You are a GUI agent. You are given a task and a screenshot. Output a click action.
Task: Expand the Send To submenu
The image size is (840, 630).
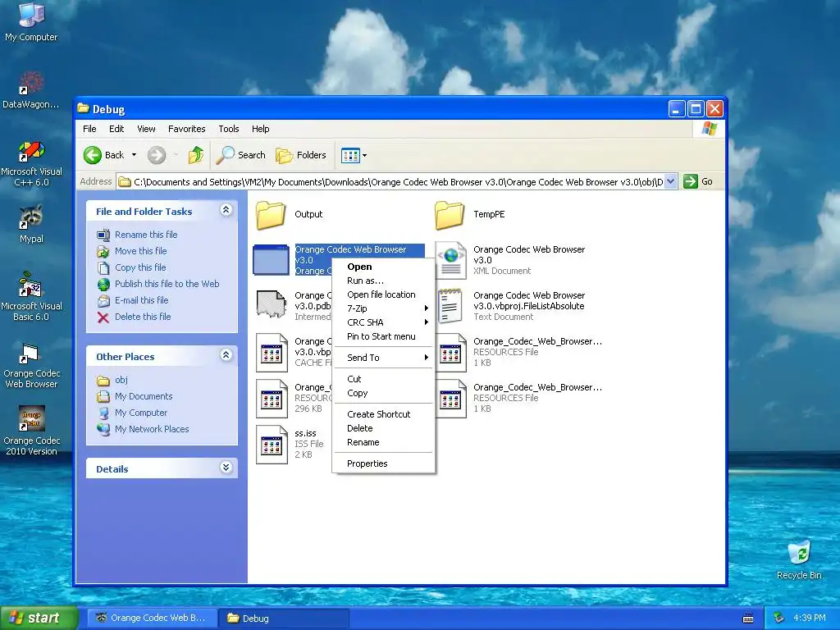tap(384, 358)
